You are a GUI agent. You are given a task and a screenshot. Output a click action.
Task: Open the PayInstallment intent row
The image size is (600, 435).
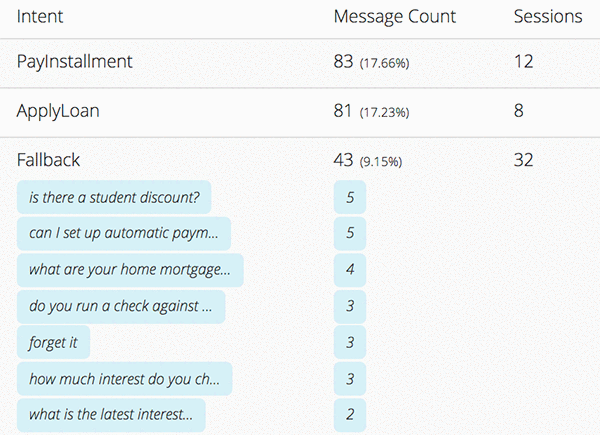[x=75, y=62]
